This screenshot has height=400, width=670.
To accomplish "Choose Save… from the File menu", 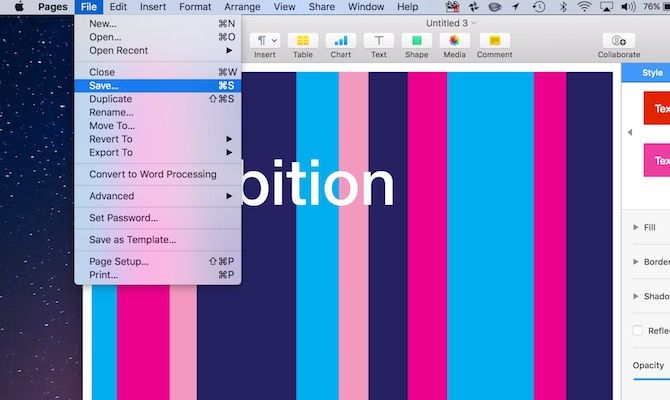I will [158, 85].
